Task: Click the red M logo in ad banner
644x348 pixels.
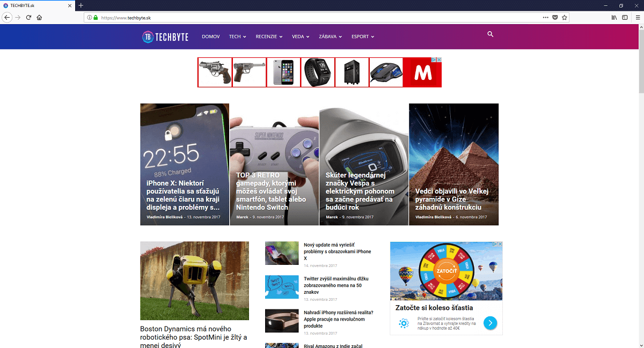Action: [422, 72]
